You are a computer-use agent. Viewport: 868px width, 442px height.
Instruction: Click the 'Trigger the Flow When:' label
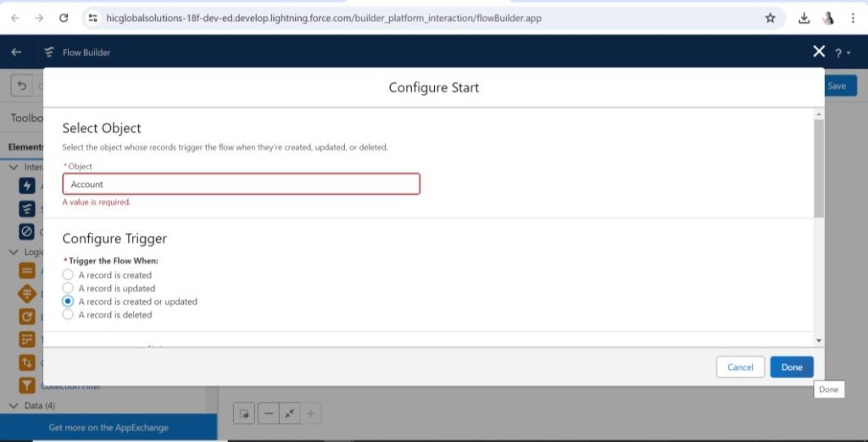coord(113,261)
